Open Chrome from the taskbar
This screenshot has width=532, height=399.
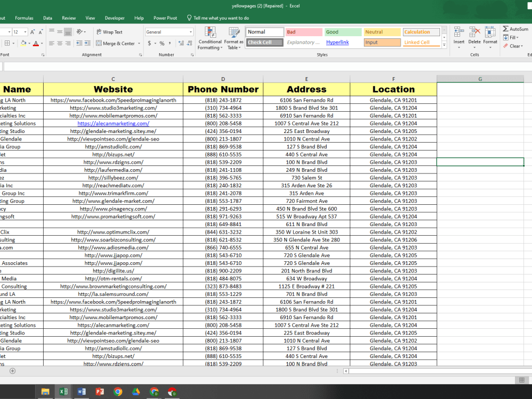118,392
